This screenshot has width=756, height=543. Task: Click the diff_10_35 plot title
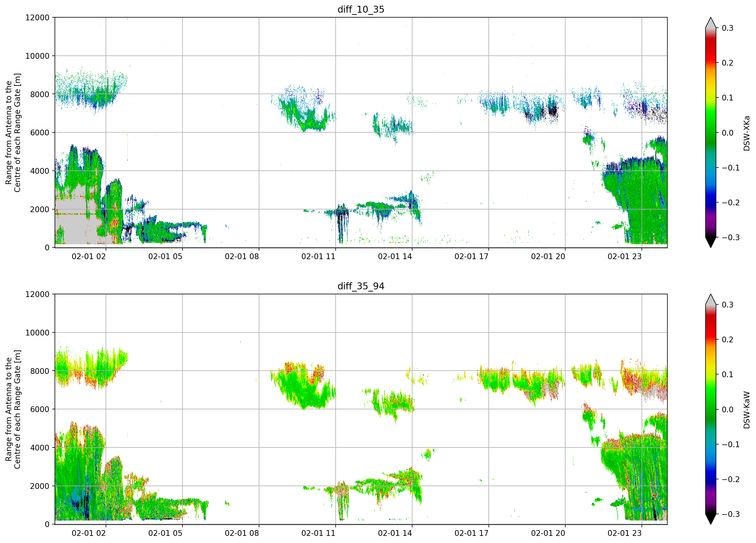click(x=361, y=9)
